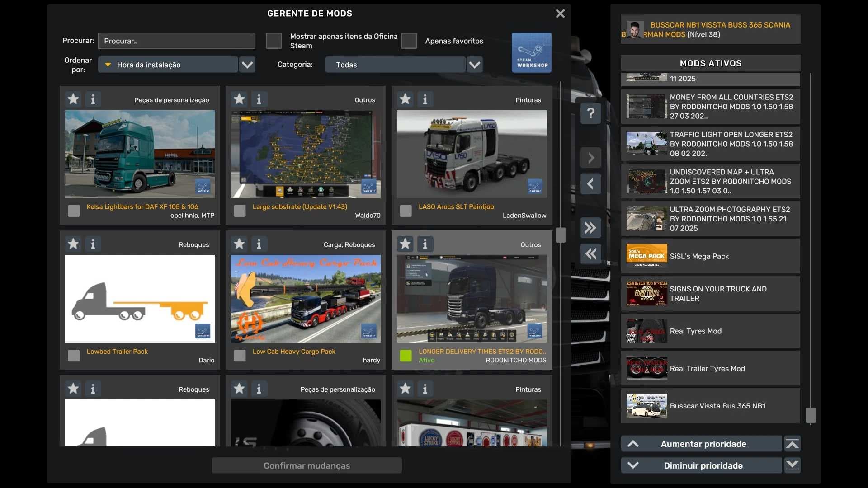Click the 'LASO Arocs SLT Paintjob' title

point(456,207)
